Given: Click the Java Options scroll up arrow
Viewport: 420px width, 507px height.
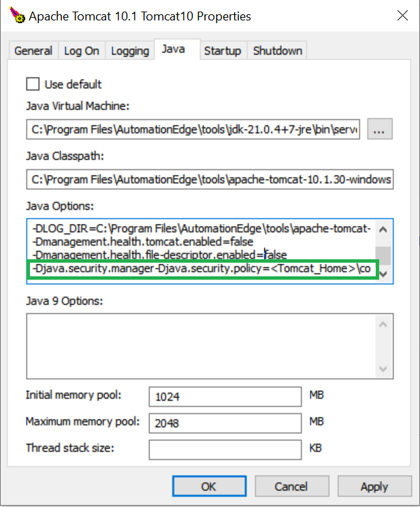Looking at the screenshot, I should (383, 229).
